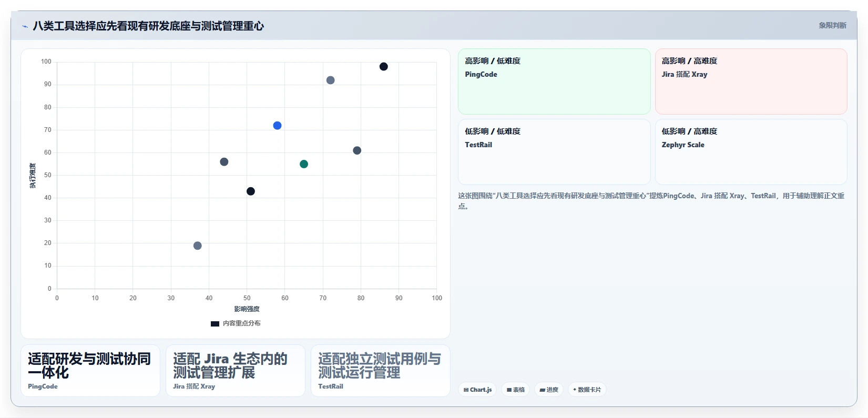Click the blue icon beside the header title

[x=25, y=26]
